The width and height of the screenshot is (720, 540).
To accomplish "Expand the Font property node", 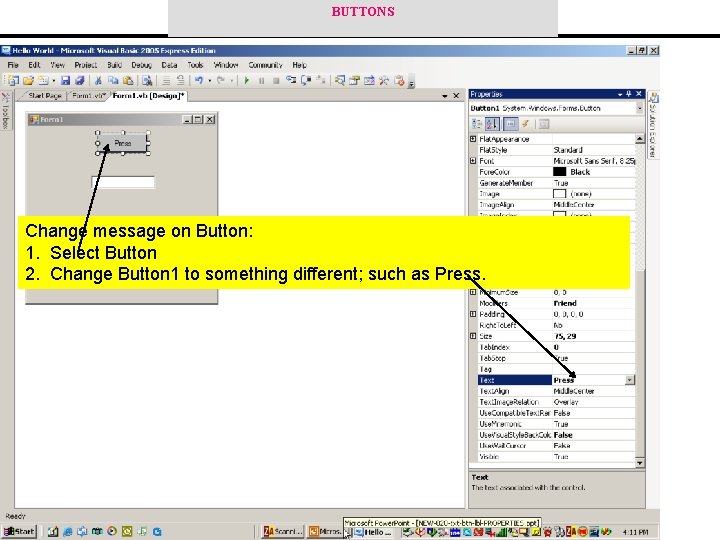I will [x=473, y=161].
